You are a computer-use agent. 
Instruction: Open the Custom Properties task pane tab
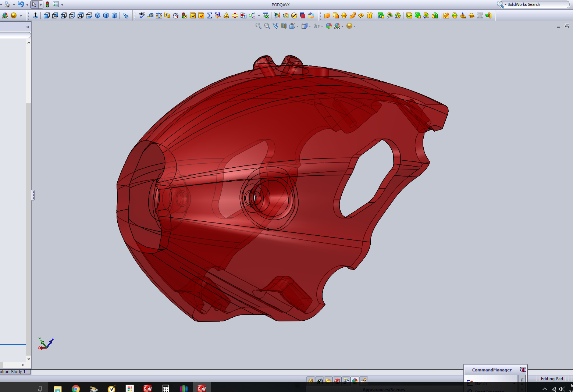tap(364, 381)
